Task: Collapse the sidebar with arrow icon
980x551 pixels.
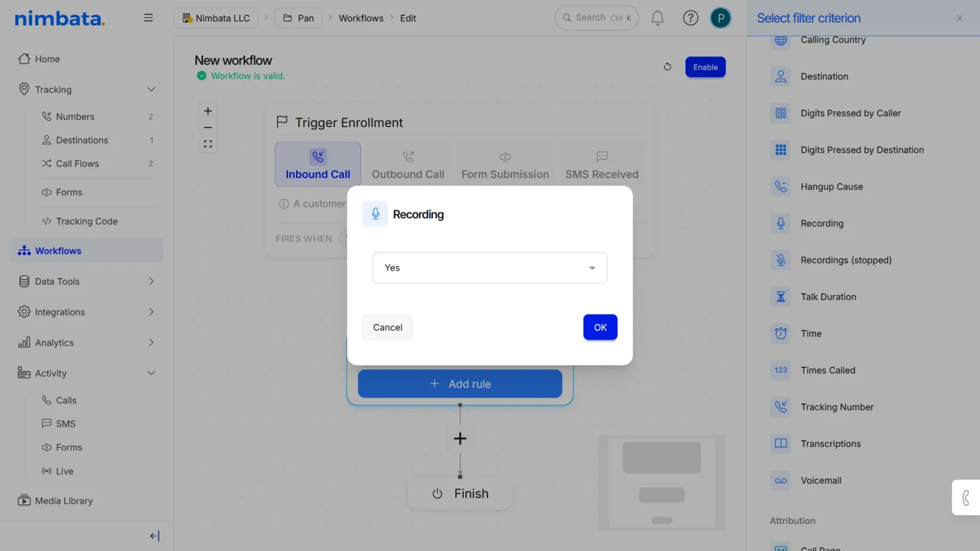Action: coord(154,536)
